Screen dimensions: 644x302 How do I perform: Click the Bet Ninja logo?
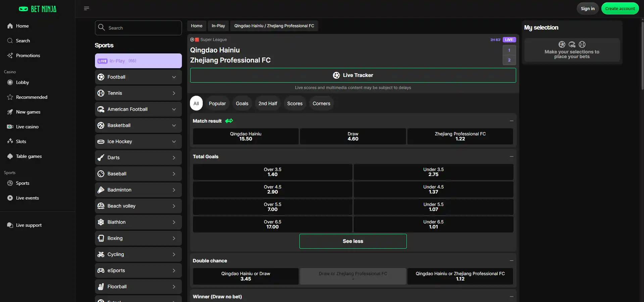pos(38,9)
